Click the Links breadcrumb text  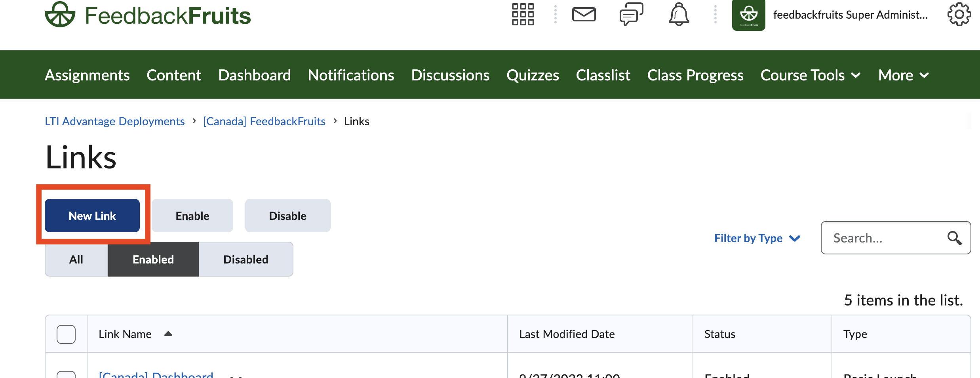(356, 121)
